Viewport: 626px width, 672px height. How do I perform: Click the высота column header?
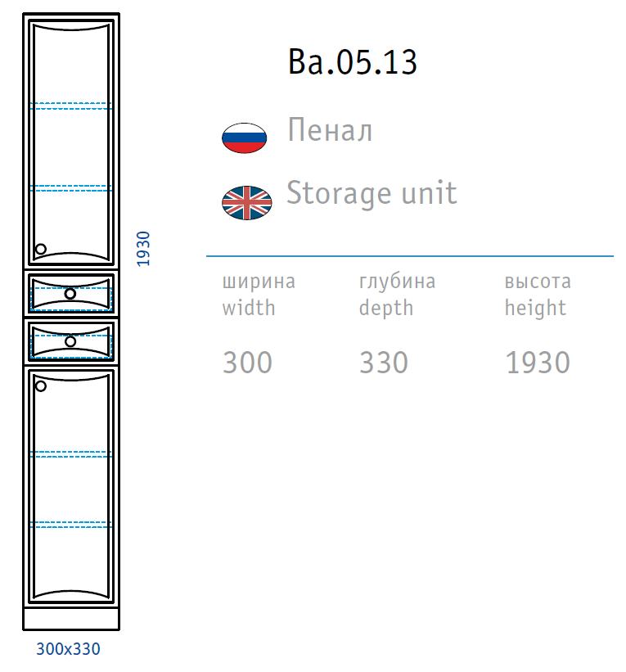(537, 282)
